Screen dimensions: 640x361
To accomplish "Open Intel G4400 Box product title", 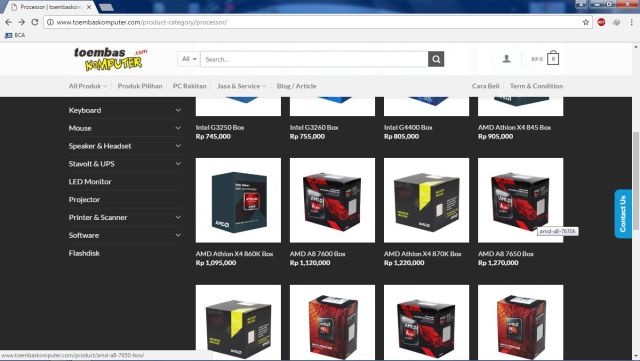I will (x=408, y=127).
